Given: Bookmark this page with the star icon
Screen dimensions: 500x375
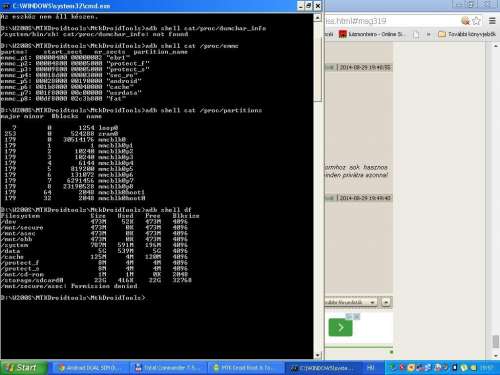Looking at the screenshot, I should tap(477, 21).
